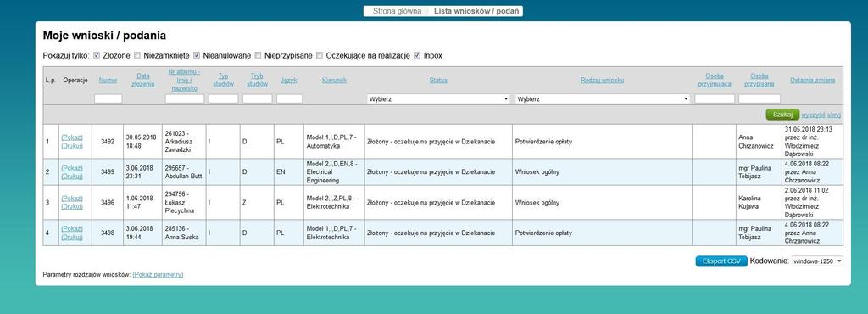
Task: Select cell 285136 - Anna Suska
Action: point(184,233)
